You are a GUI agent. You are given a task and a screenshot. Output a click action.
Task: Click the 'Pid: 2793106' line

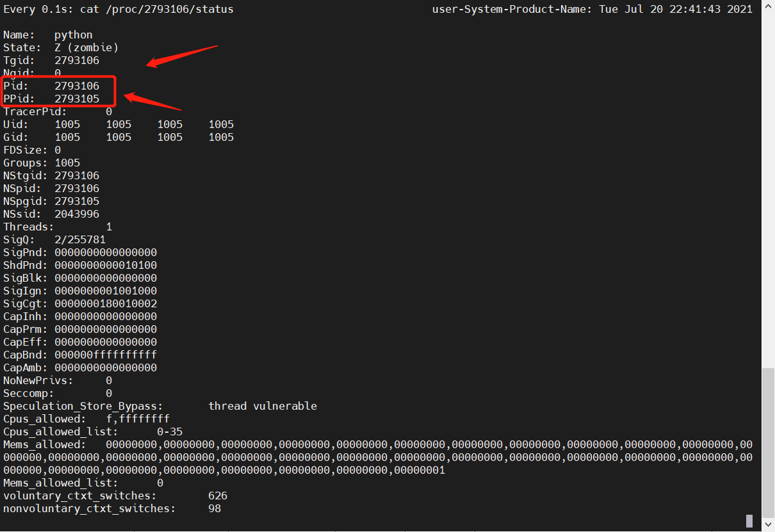(51, 86)
